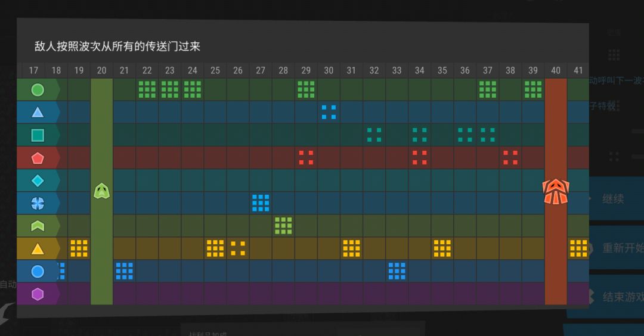644x336 pixels.
Task: Click the 敌人按照波次 description heading
Action: click(117, 46)
